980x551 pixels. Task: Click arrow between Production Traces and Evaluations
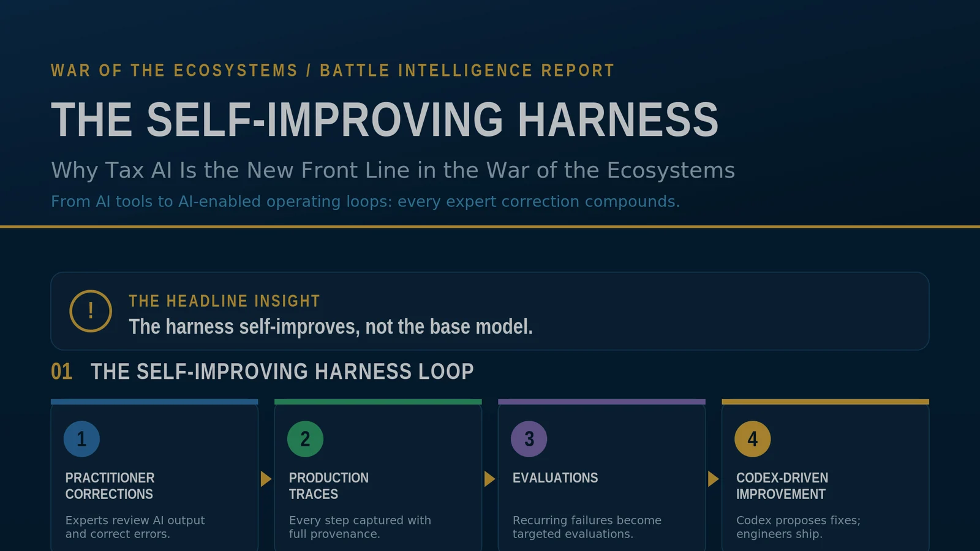489,479
